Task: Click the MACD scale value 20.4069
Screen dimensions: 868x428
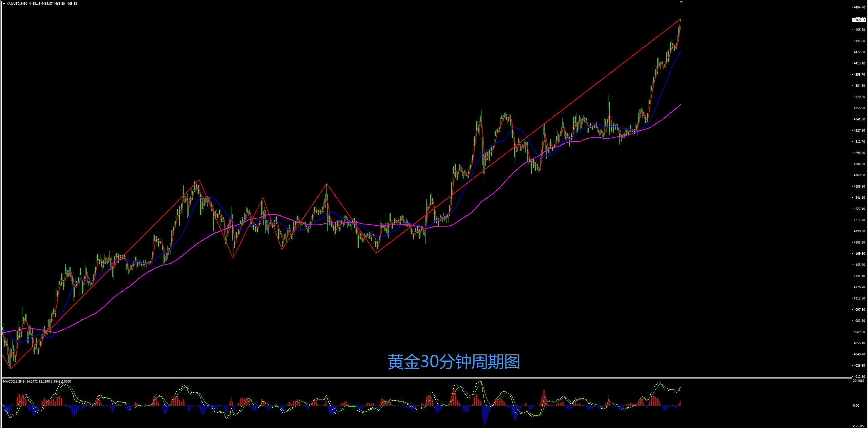Action: coord(859,380)
